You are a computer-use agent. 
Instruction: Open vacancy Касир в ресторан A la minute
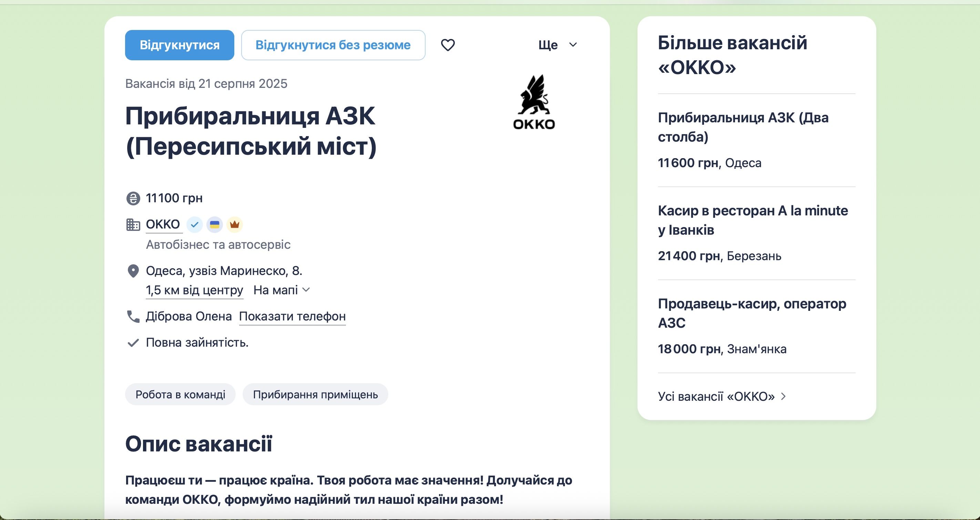point(753,220)
